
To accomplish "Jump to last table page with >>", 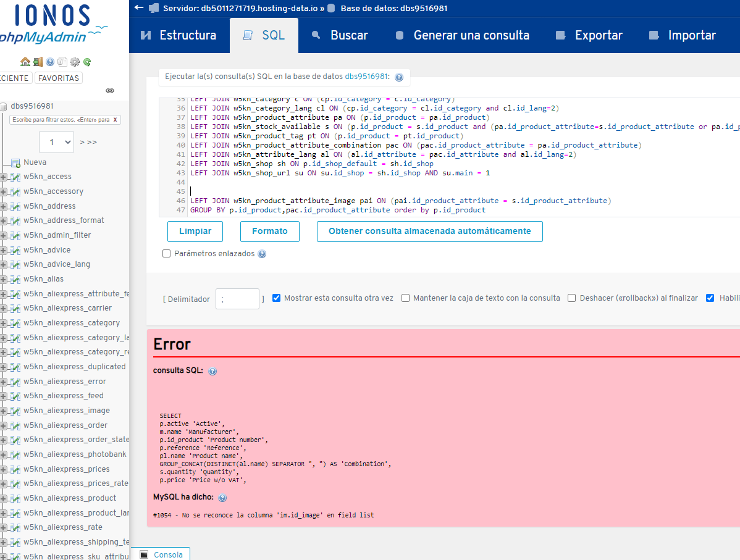I will point(91,142).
